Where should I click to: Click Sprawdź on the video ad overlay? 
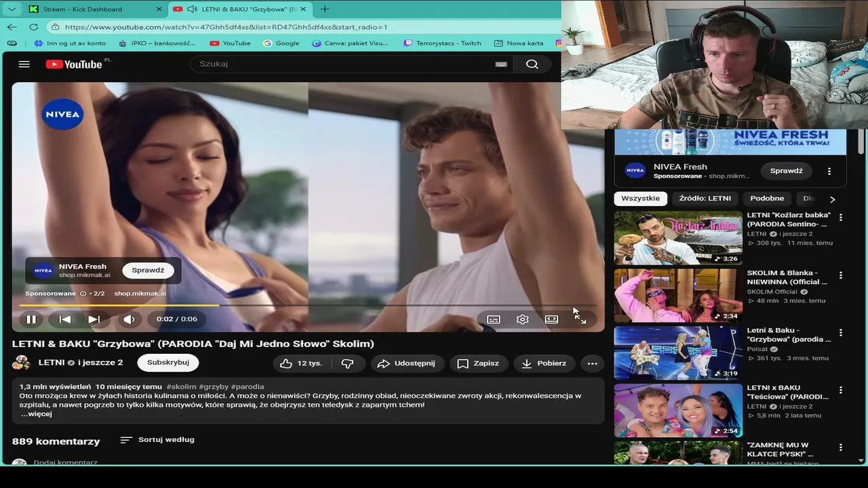click(x=148, y=270)
